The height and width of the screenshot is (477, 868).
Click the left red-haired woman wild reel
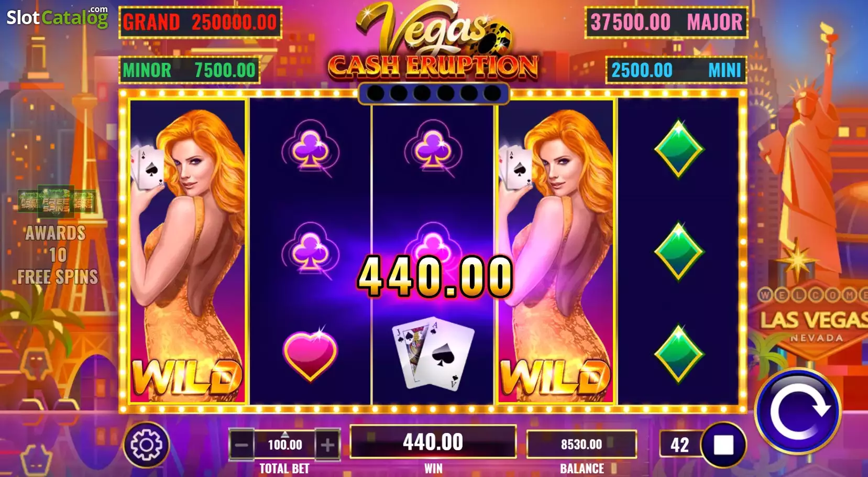click(188, 251)
